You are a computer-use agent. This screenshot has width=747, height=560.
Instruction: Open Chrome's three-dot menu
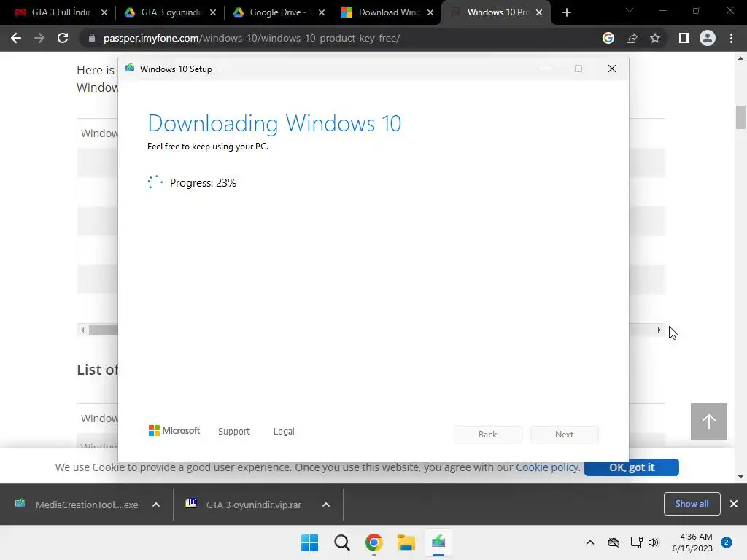[x=731, y=38]
